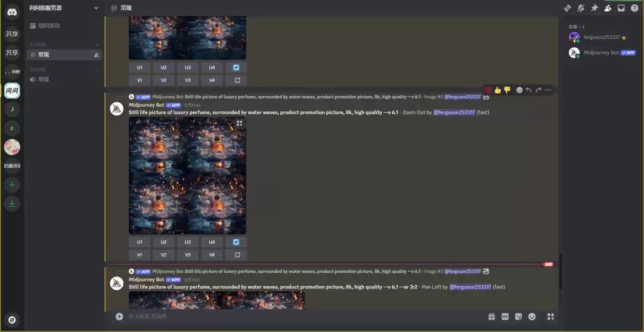Open the inbox icon in header
The image size is (644, 332).
[x=621, y=8]
